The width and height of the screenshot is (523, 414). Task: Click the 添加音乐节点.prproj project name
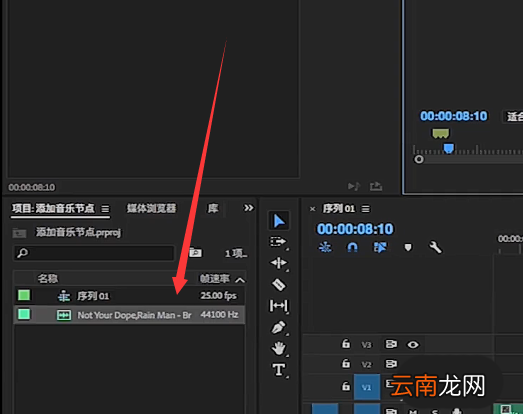pos(78,232)
